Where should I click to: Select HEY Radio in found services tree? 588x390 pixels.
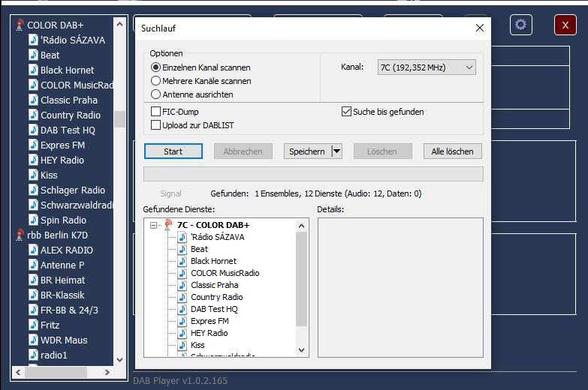pos(210,333)
